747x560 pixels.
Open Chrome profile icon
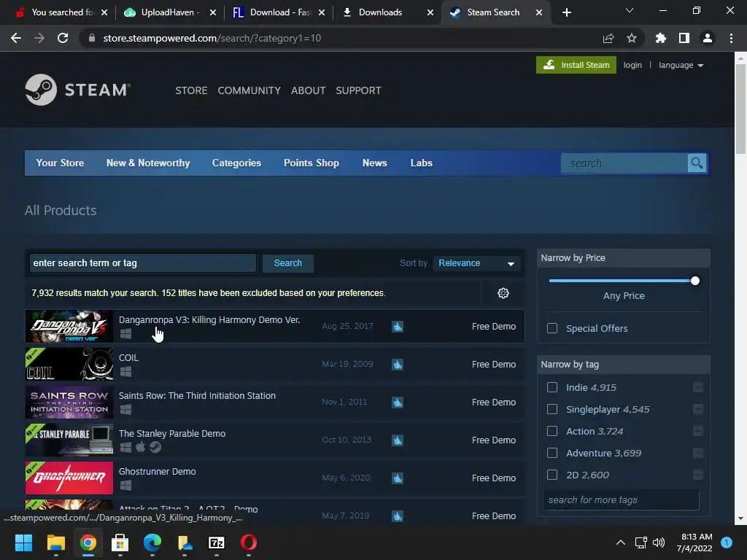pyautogui.click(x=708, y=38)
